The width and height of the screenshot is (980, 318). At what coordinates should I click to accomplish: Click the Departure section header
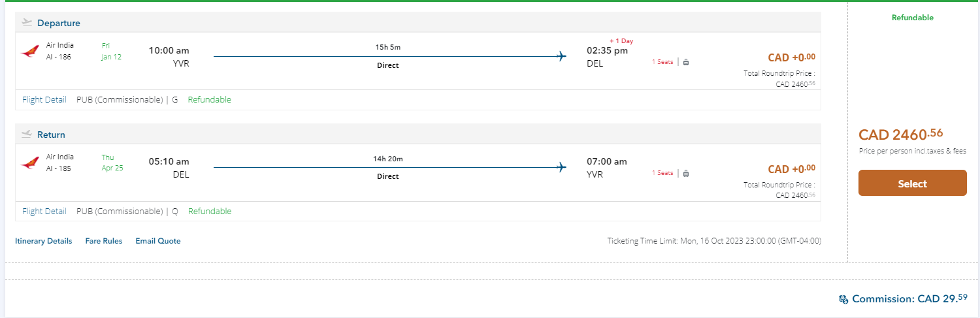point(59,23)
